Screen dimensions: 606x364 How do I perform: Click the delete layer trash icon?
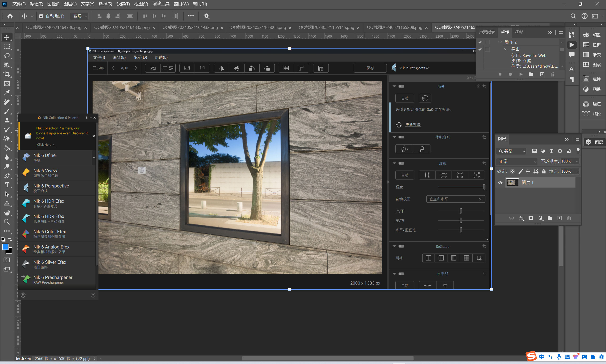pyautogui.click(x=569, y=218)
